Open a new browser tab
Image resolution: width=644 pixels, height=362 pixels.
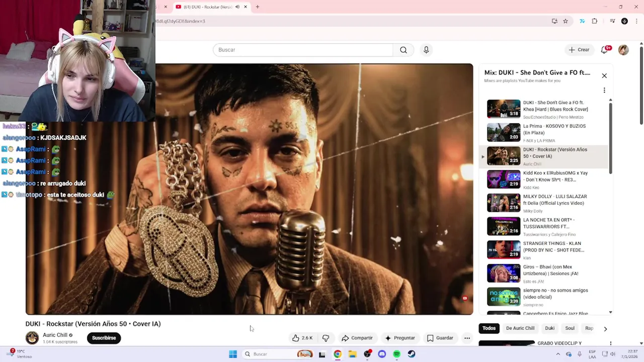tap(258, 7)
